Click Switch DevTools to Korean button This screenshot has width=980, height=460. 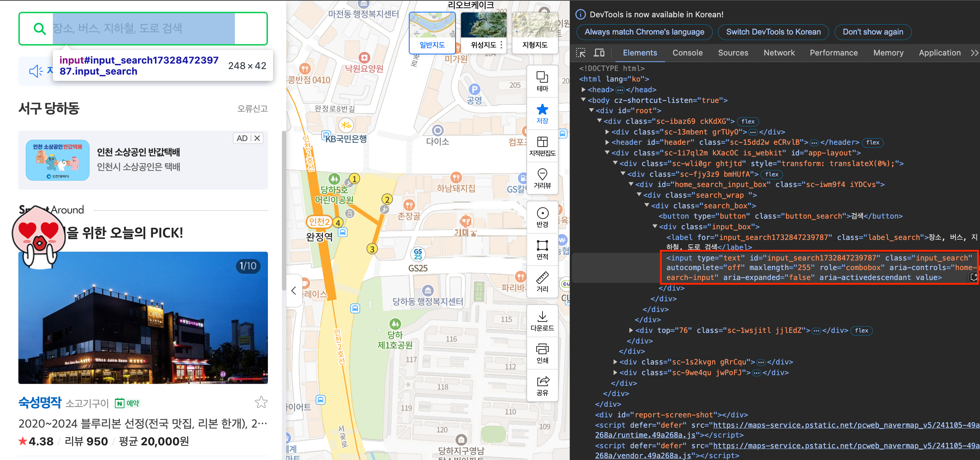point(773,32)
